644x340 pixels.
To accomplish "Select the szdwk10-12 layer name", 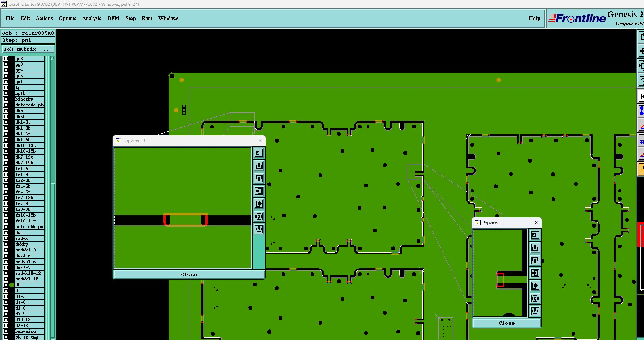I will (x=30, y=273).
